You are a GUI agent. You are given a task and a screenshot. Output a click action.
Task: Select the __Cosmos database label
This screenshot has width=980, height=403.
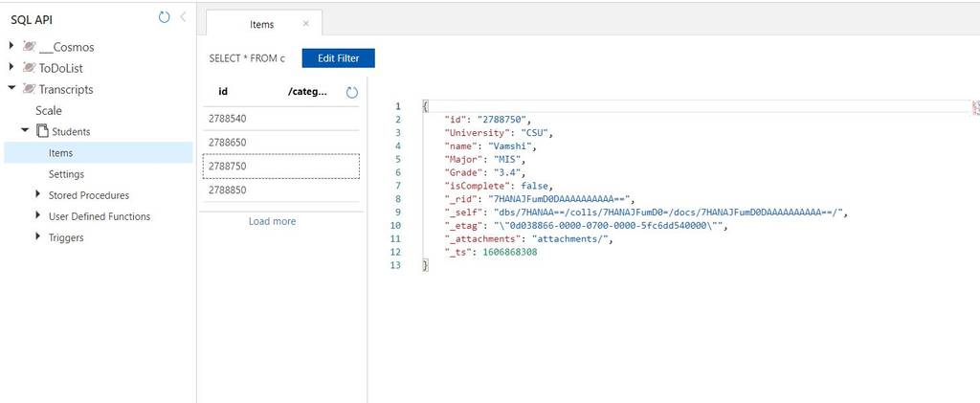[66, 47]
